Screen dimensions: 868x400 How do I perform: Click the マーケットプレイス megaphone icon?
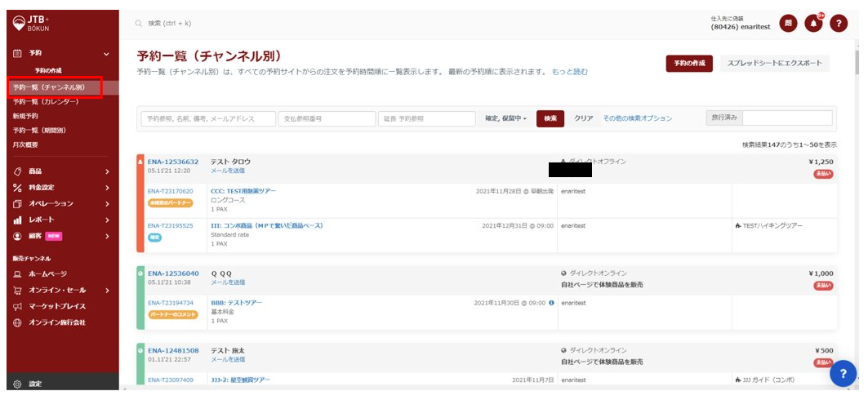pyautogui.click(x=17, y=306)
